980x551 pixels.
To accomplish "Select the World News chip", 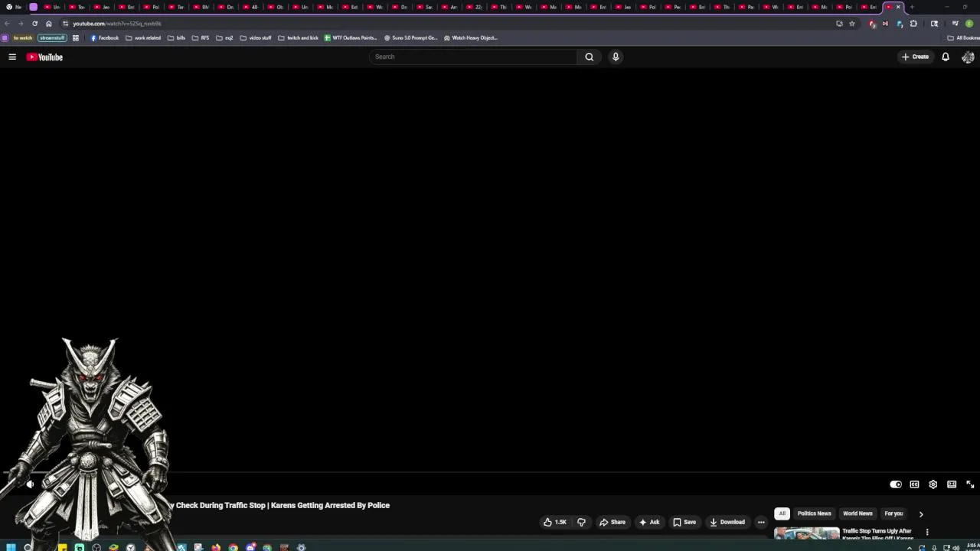I will tap(857, 514).
